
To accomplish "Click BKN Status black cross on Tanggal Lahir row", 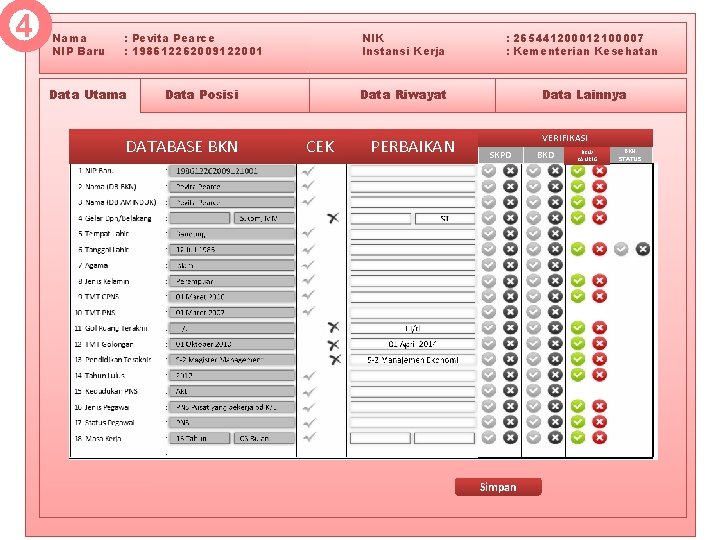I will pos(642,249).
